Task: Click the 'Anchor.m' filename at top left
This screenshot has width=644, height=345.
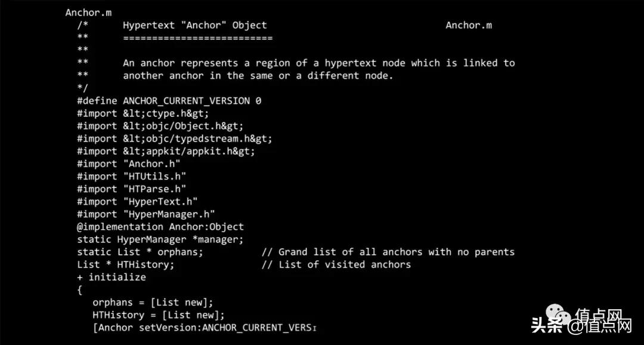Action: (x=88, y=13)
